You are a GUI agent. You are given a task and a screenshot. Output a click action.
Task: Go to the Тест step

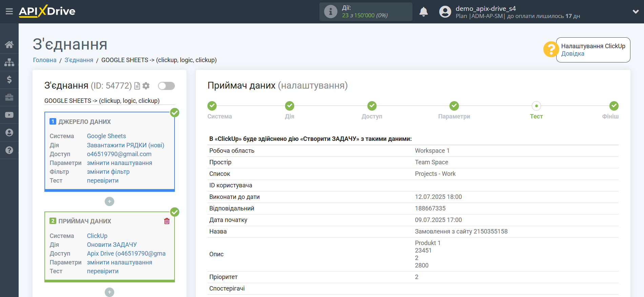[x=536, y=106]
